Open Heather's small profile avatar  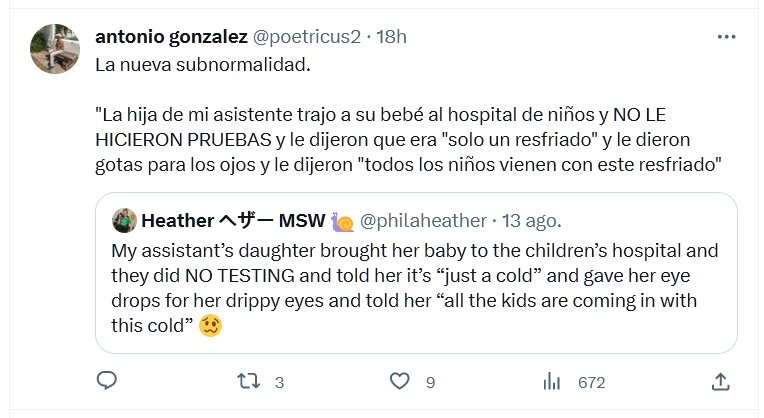(x=124, y=220)
